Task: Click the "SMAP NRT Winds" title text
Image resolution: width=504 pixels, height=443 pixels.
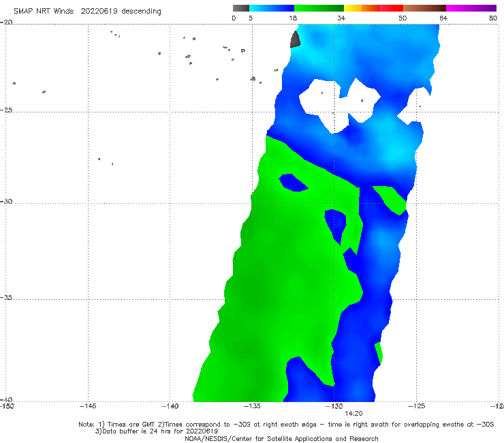Action: 44,12
